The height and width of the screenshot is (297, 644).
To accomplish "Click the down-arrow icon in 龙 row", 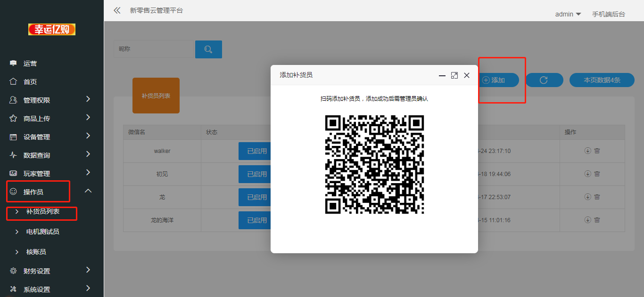I will point(587,197).
